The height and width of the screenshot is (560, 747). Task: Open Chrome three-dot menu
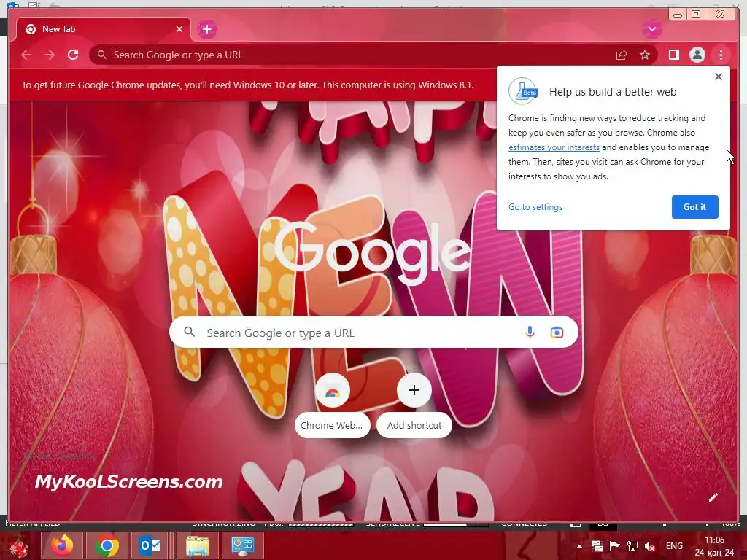[x=721, y=55]
